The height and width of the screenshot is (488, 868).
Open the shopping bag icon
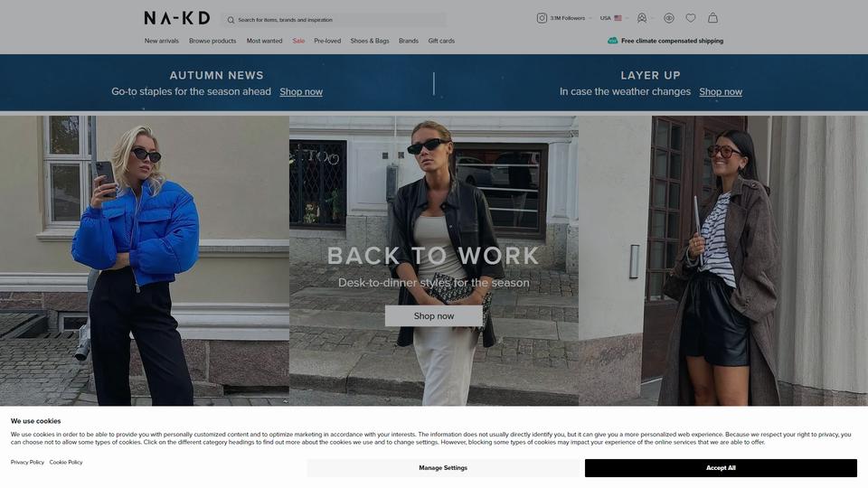pyautogui.click(x=713, y=18)
